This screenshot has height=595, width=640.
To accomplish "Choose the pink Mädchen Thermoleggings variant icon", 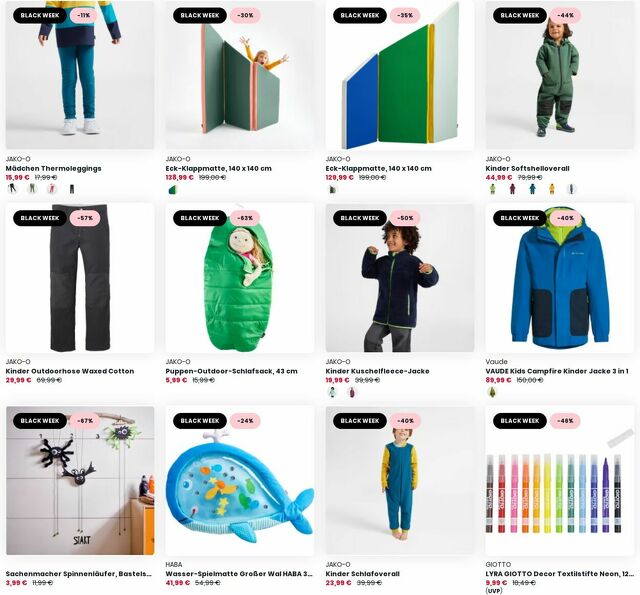I will (x=52, y=189).
